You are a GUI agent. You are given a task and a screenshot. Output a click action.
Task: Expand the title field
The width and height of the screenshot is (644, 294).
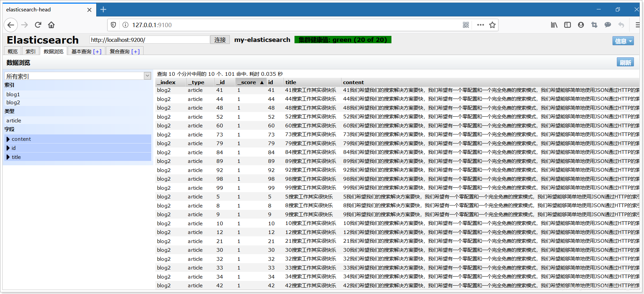(78, 157)
